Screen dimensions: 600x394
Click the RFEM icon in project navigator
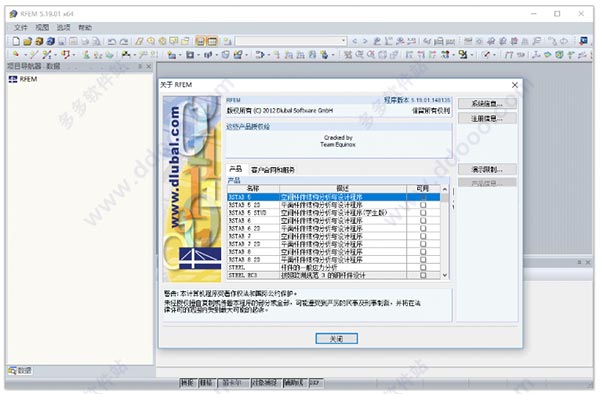point(13,79)
